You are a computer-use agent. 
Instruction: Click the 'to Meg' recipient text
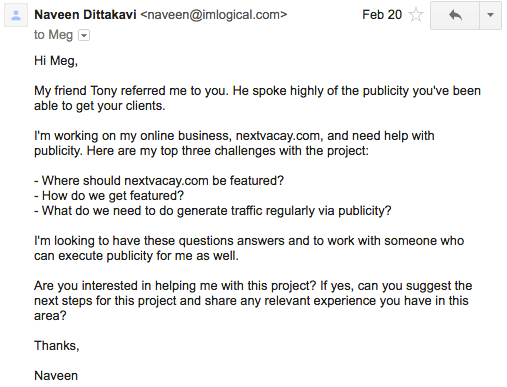point(53,35)
